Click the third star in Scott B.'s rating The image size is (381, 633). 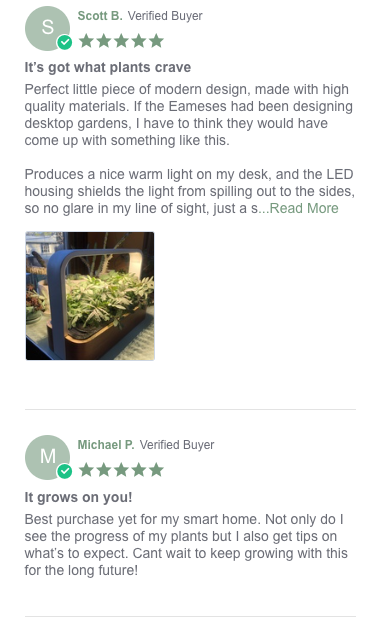coord(121,41)
